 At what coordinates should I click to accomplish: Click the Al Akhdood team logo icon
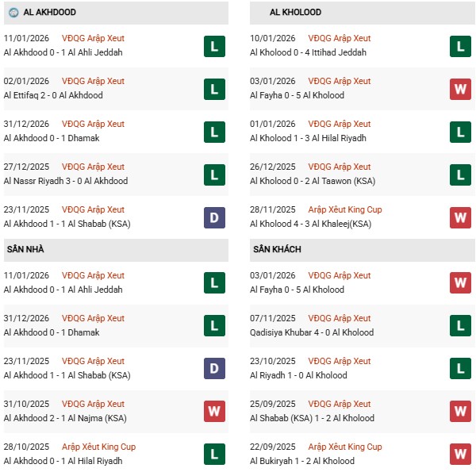click(13, 13)
